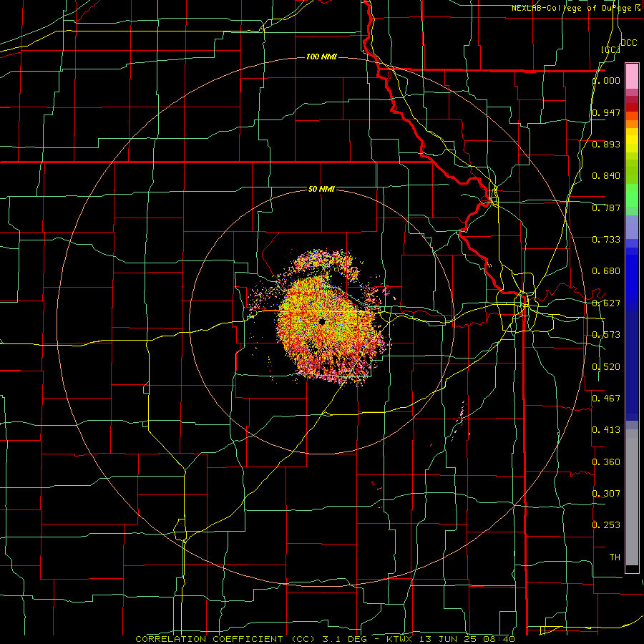Screen dimensions: 644x644
Task: Select the 0.413 scale value
Action: click(606, 430)
